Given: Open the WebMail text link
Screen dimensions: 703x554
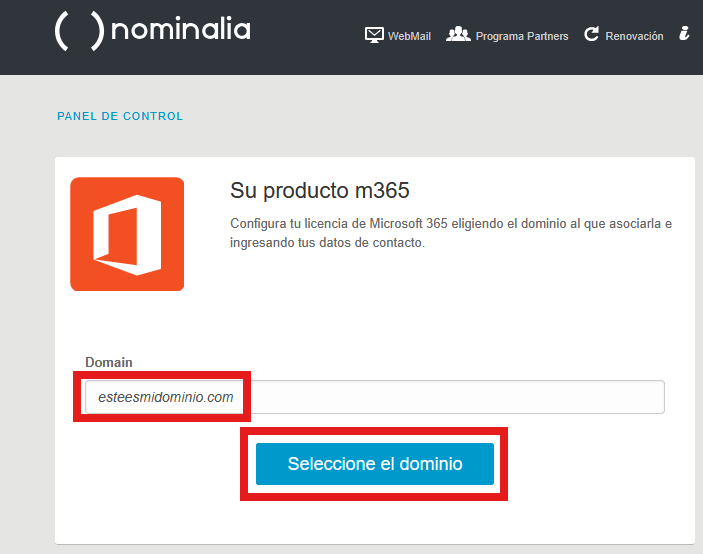Looking at the screenshot, I should tap(409, 36).
